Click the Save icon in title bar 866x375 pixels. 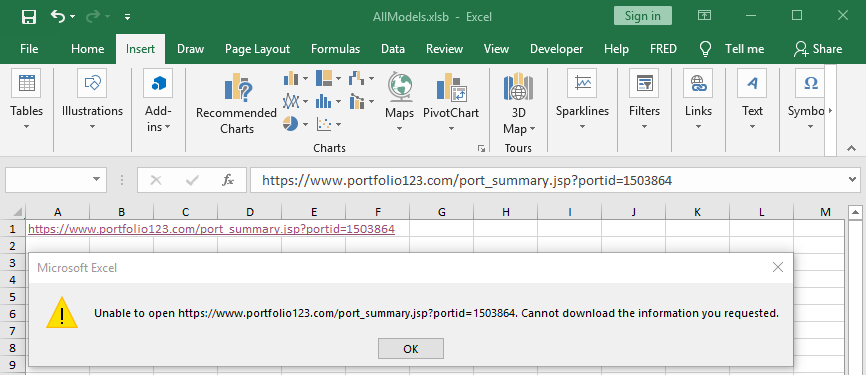pyautogui.click(x=29, y=17)
